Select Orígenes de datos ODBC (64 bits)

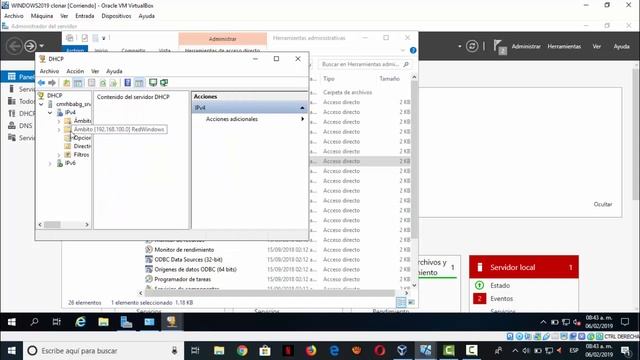[196, 269]
